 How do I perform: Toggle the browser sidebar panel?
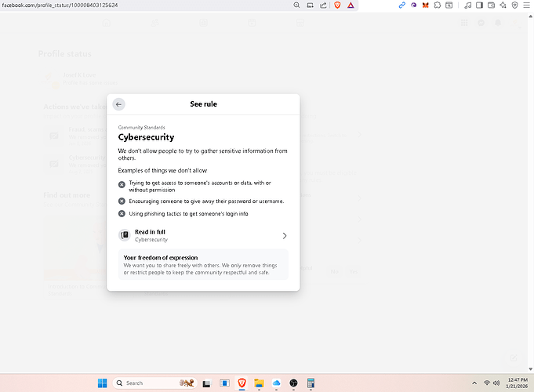(x=480, y=5)
